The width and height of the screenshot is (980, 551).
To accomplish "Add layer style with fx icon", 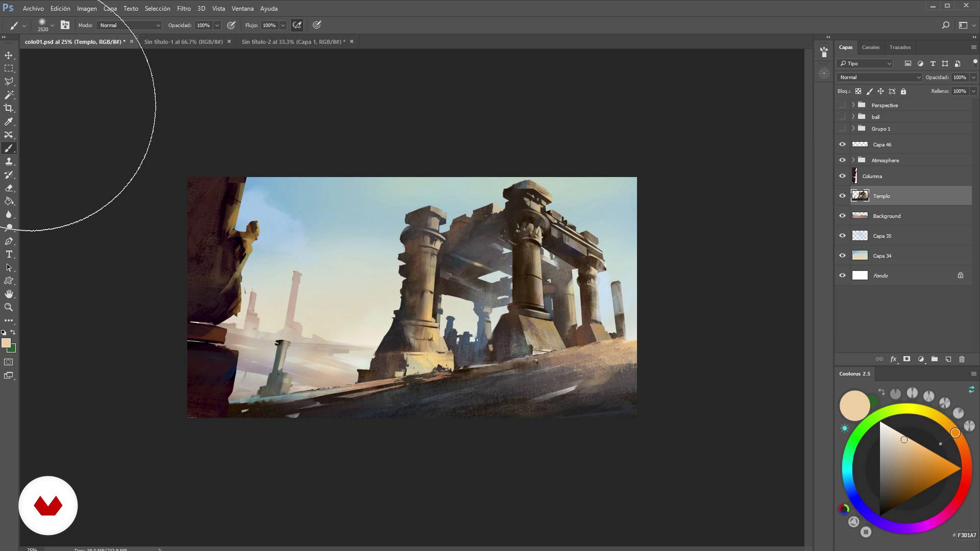I will point(893,359).
